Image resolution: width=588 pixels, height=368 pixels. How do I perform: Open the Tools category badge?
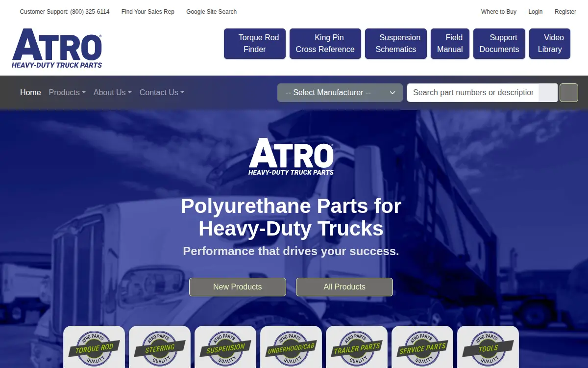click(488, 347)
